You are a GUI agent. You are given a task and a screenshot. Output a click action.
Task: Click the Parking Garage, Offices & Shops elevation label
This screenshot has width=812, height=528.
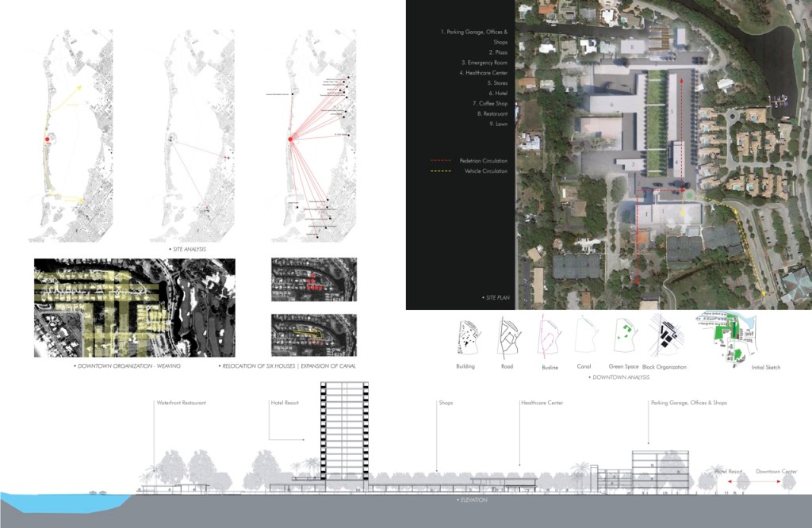[x=688, y=403]
